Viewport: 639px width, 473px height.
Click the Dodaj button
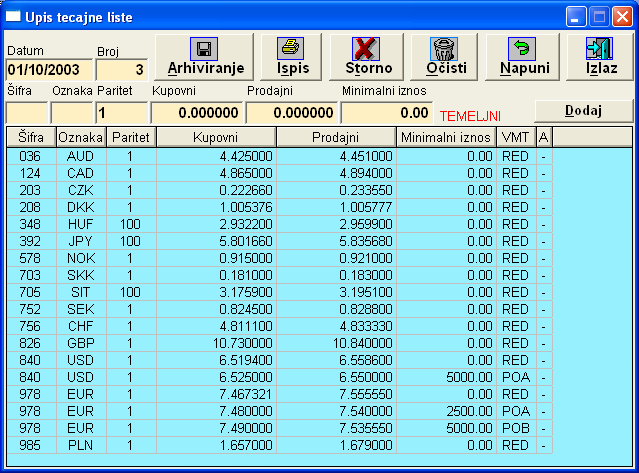tap(583, 110)
